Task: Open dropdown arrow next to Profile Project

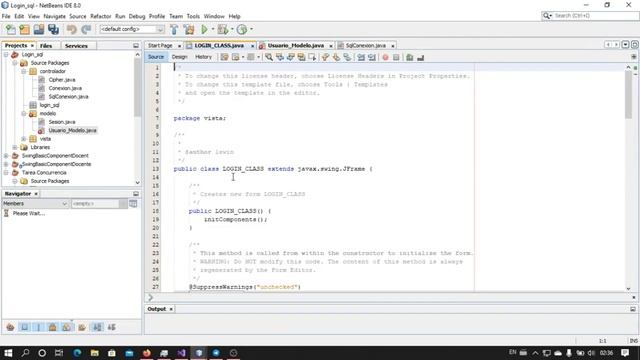Action: [x=251, y=29]
